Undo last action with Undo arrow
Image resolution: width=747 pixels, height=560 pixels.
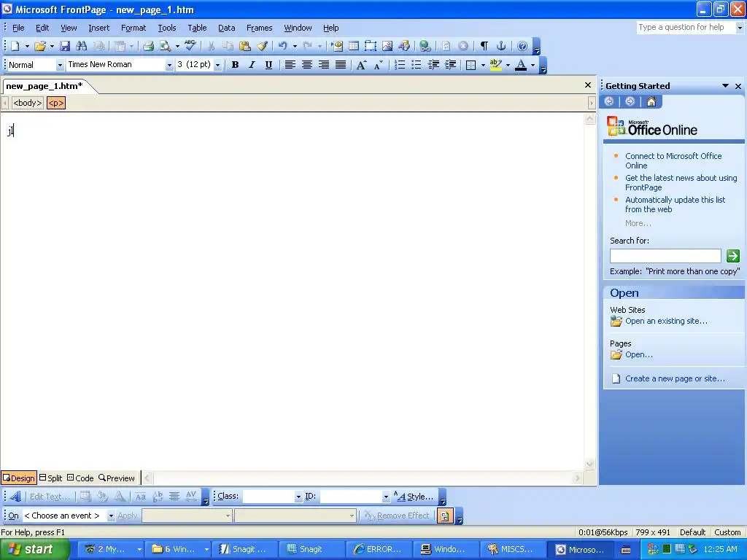point(283,46)
